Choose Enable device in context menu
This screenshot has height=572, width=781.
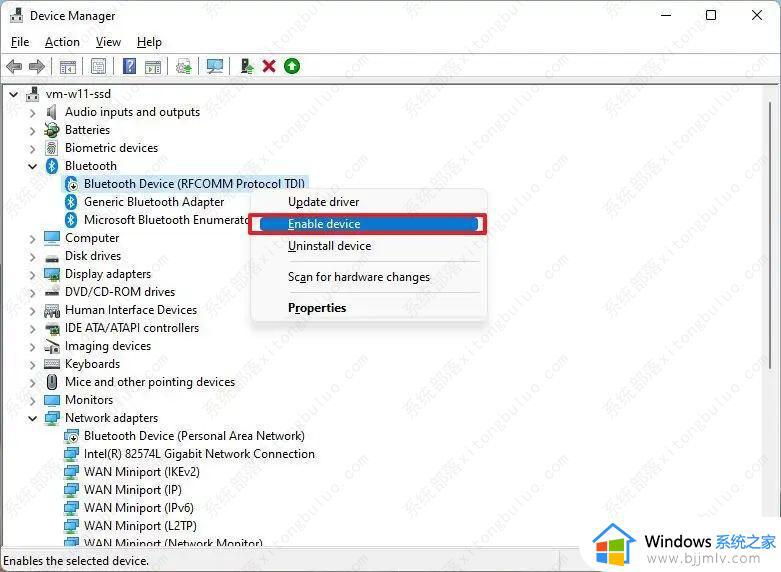[368, 224]
